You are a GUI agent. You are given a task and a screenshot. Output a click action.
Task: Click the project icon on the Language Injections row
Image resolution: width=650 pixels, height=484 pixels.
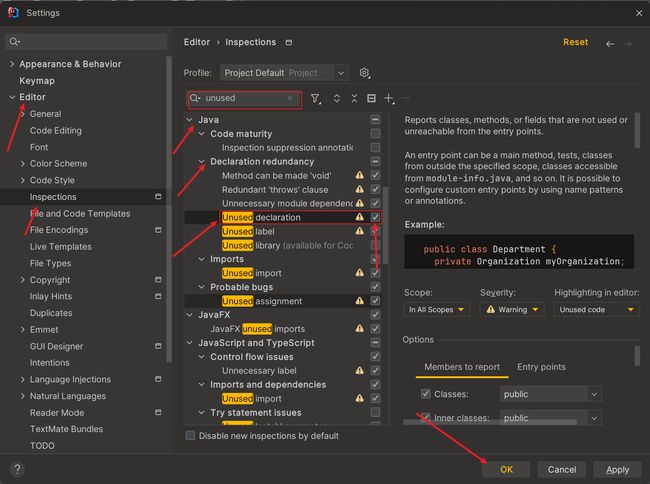coord(158,379)
